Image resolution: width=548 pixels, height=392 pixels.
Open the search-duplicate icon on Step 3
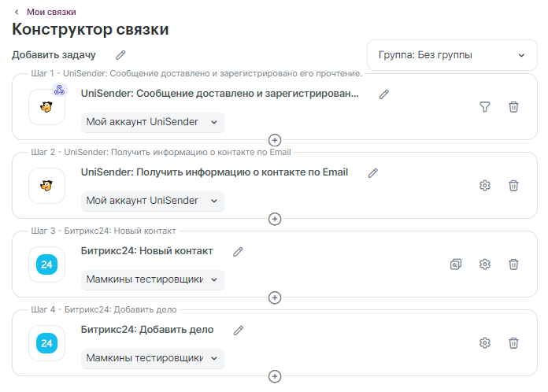(x=456, y=264)
